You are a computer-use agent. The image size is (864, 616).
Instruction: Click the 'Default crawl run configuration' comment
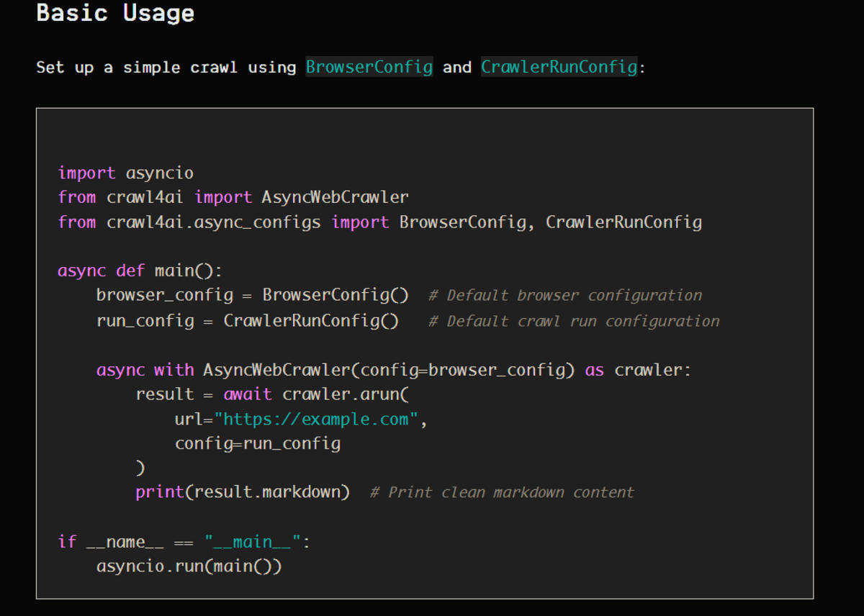pos(574,321)
